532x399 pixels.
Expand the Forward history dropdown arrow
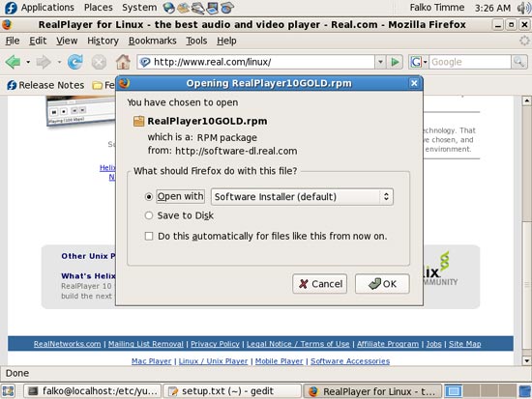(x=59, y=62)
